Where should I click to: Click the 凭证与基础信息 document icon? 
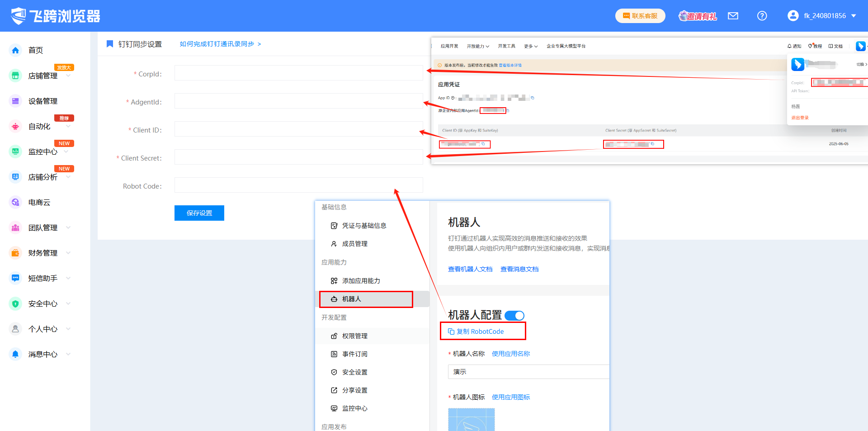point(334,226)
